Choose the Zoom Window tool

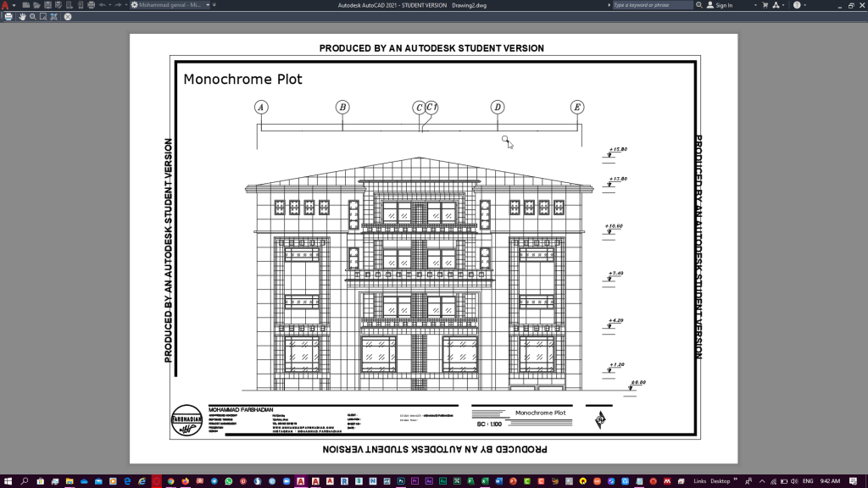(43, 16)
